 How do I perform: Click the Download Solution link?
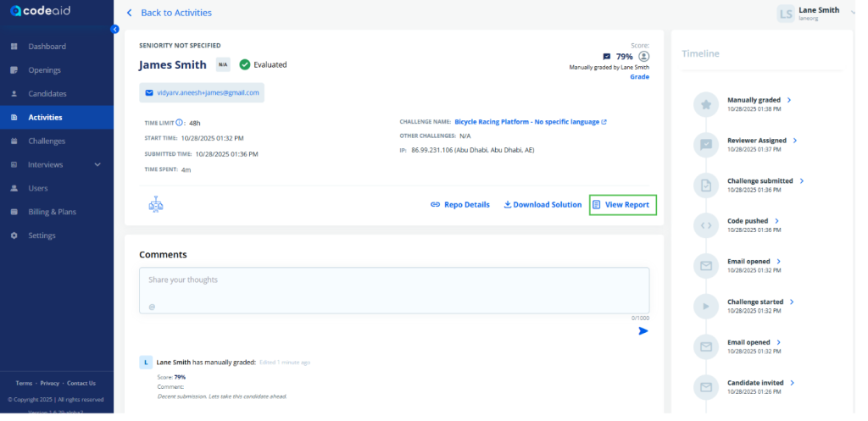pyautogui.click(x=542, y=204)
